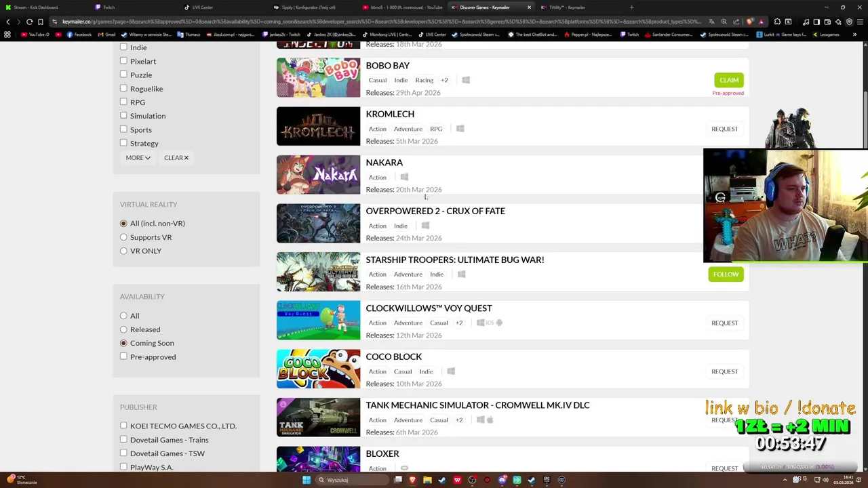The height and width of the screenshot is (488, 868).
Task: Click the browser reload icon
Action: pyautogui.click(x=29, y=22)
